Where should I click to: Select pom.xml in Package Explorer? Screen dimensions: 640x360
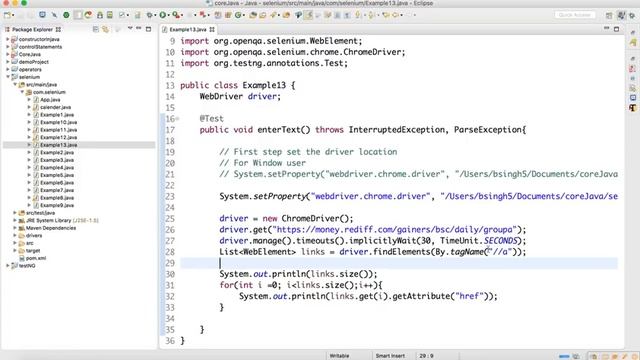pos(36,258)
